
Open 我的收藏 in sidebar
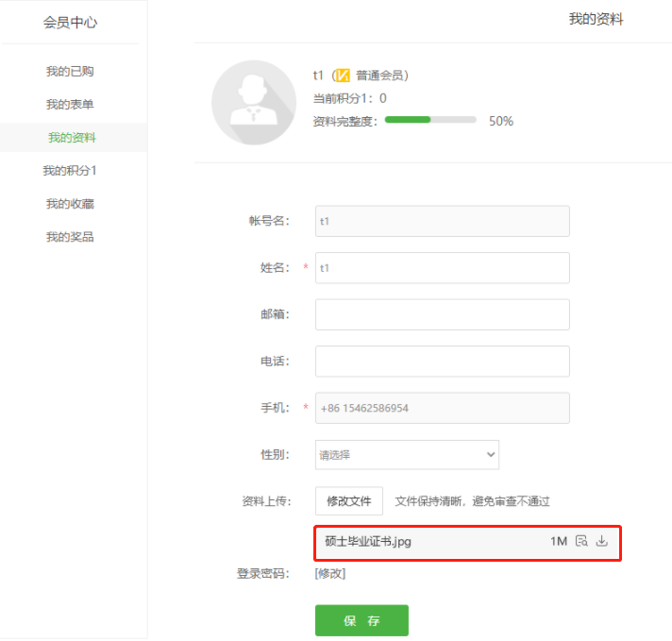pyautogui.click(x=70, y=204)
